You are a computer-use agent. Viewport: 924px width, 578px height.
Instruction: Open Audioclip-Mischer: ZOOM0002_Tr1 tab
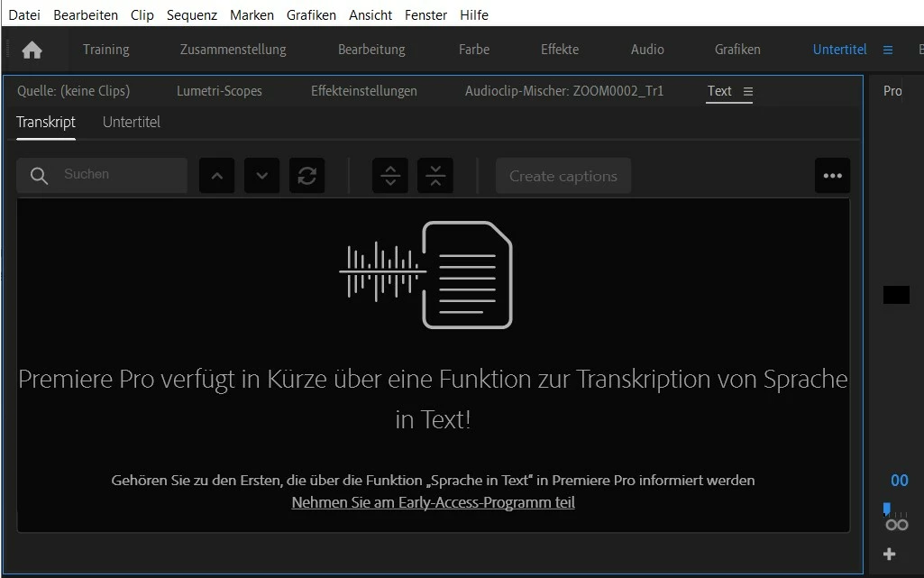[x=564, y=91]
